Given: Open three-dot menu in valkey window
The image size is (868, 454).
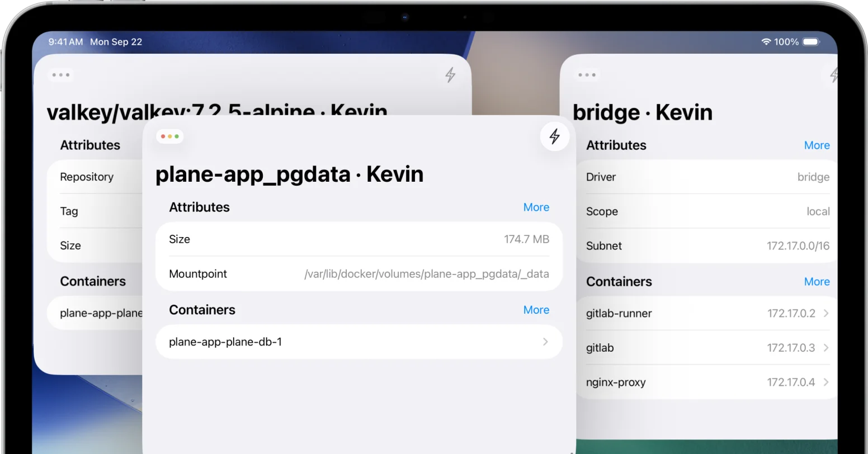Looking at the screenshot, I should click(x=60, y=75).
